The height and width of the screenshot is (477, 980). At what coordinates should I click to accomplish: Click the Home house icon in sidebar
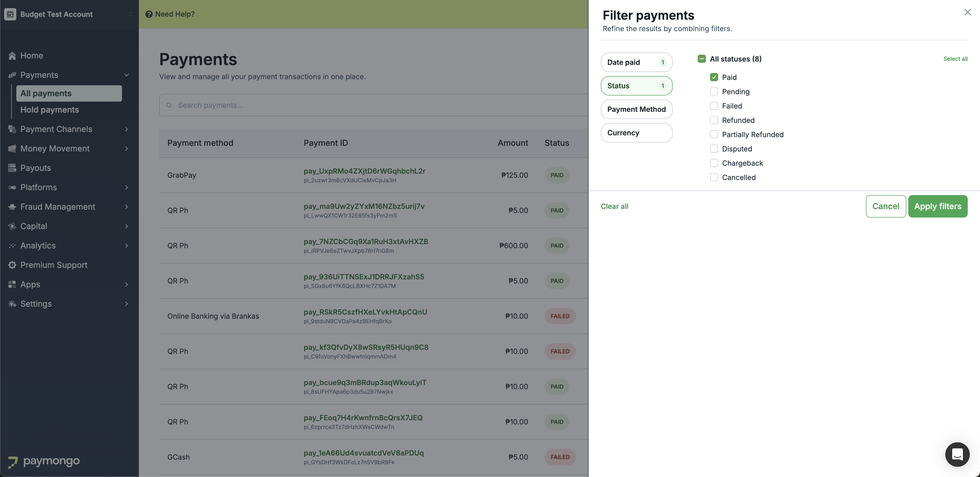(12, 56)
